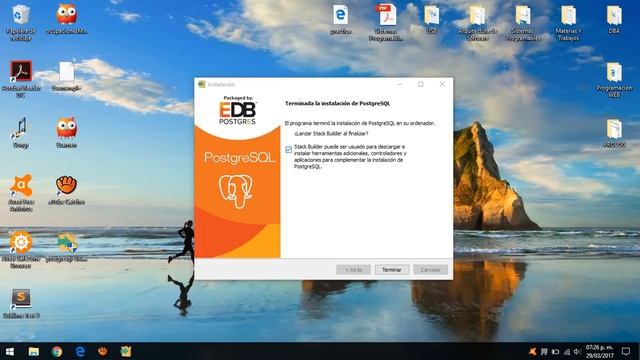The image size is (640, 360).
Task: Select folder below Programación WEB
Action: pos(614,133)
